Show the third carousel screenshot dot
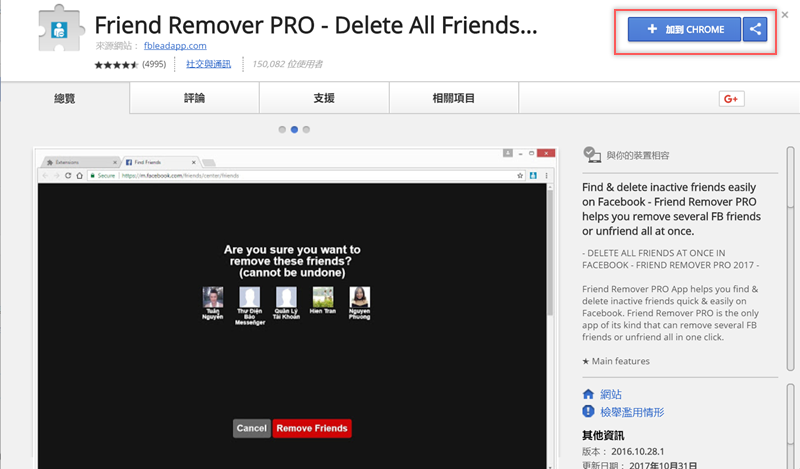This screenshot has height=469, width=800. click(x=306, y=130)
